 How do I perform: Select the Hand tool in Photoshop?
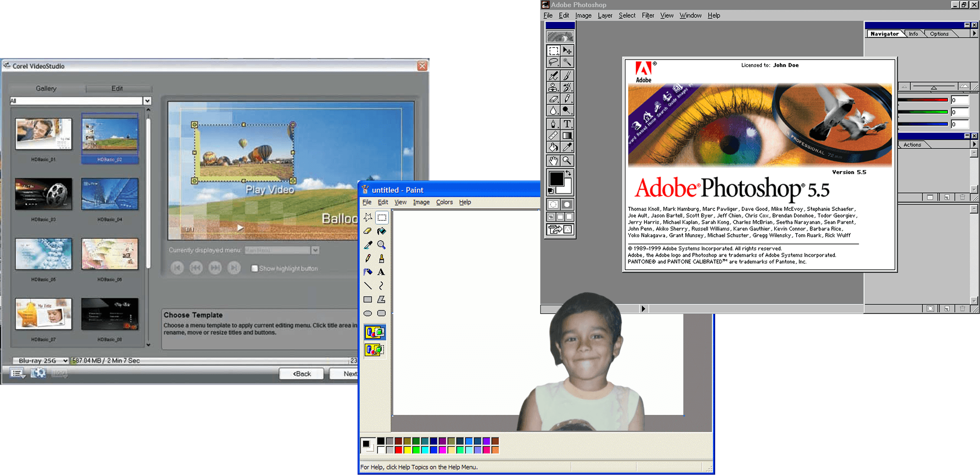pyautogui.click(x=553, y=161)
